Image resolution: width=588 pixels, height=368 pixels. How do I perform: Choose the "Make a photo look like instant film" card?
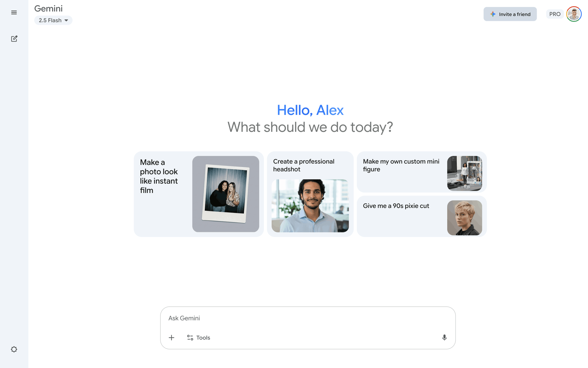(x=199, y=194)
